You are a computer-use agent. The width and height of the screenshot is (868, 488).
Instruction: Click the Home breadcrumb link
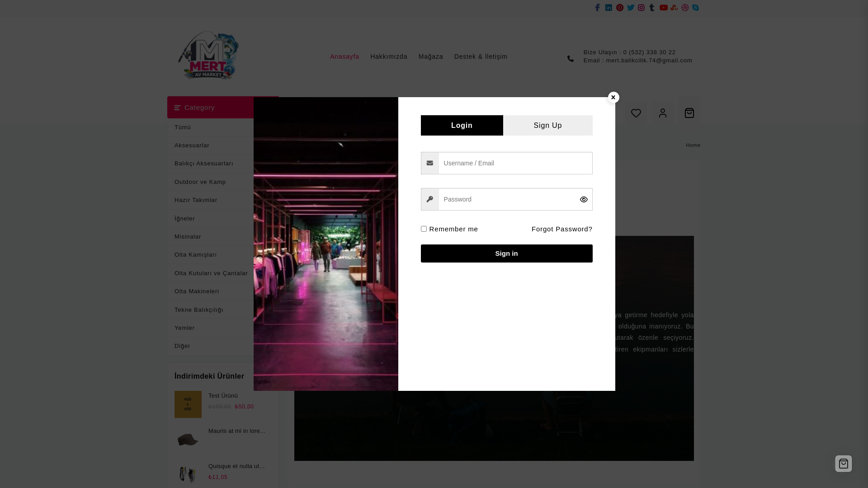(x=693, y=145)
